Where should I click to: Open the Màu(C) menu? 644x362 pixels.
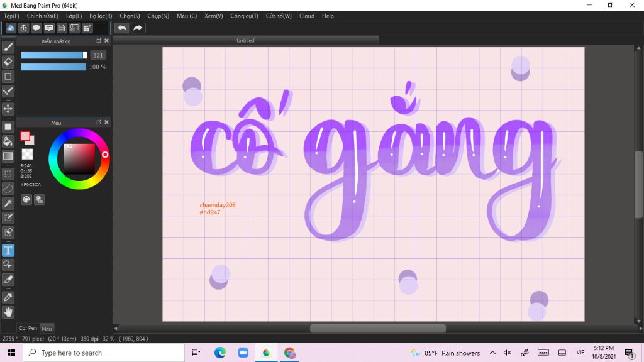click(187, 16)
